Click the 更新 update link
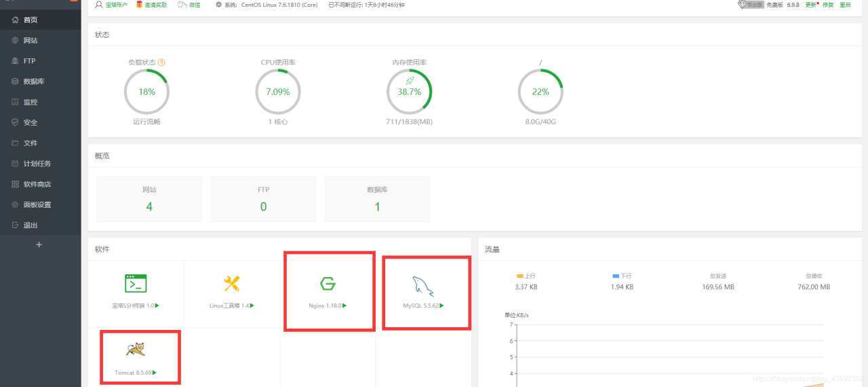 point(812,5)
